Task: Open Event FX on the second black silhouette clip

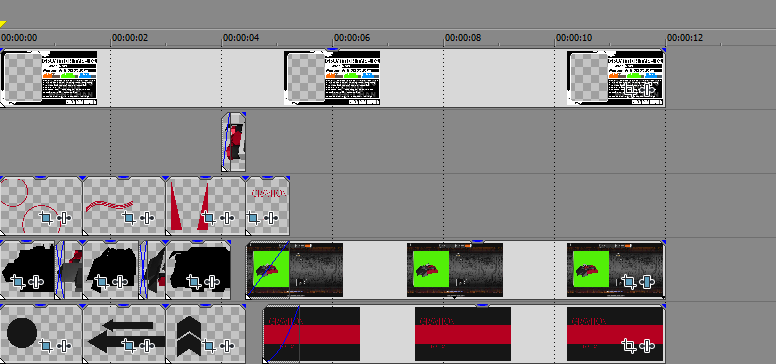Action: (x=118, y=282)
